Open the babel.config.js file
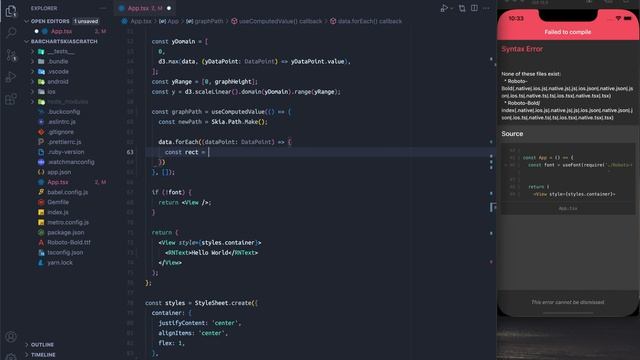 [67, 192]
